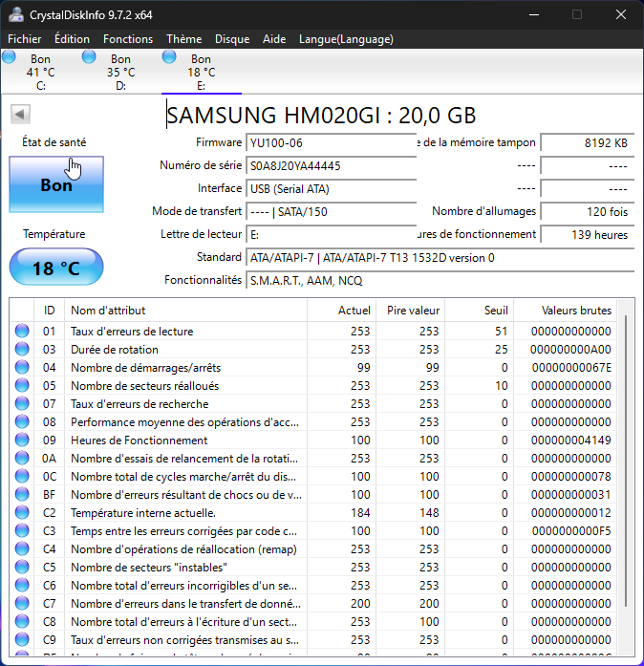Click status orb for attribute 0A row
This screenshot has height=666, width=644.
point(22,459)
